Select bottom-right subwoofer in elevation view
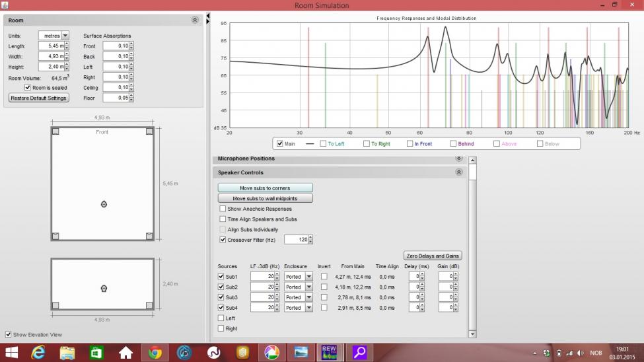 tap(149, 305)
